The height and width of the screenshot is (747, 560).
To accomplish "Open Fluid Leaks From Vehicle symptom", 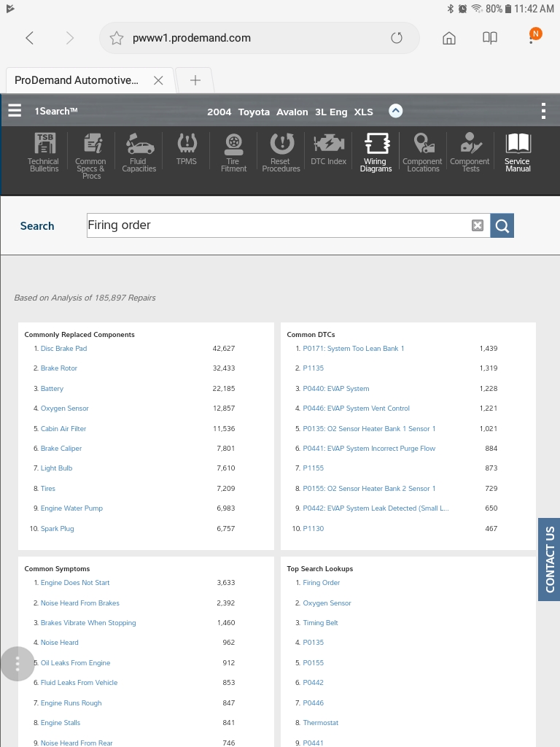I will point(79,683).
